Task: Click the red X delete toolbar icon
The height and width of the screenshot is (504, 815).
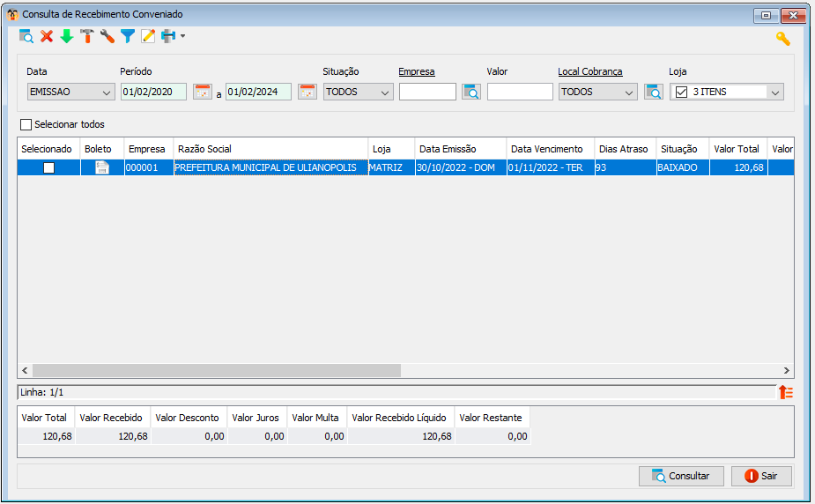Action: 47,36
